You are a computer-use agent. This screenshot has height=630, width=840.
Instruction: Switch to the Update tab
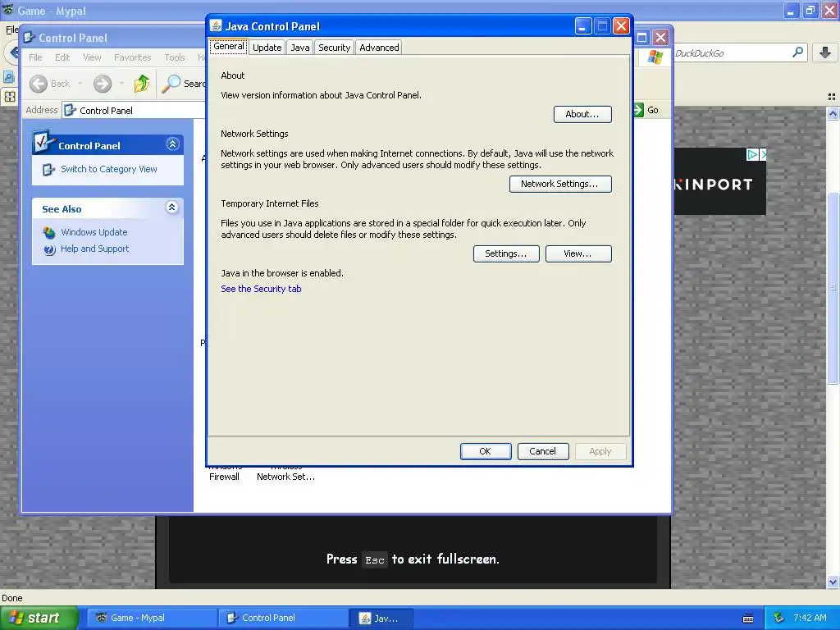267,48
